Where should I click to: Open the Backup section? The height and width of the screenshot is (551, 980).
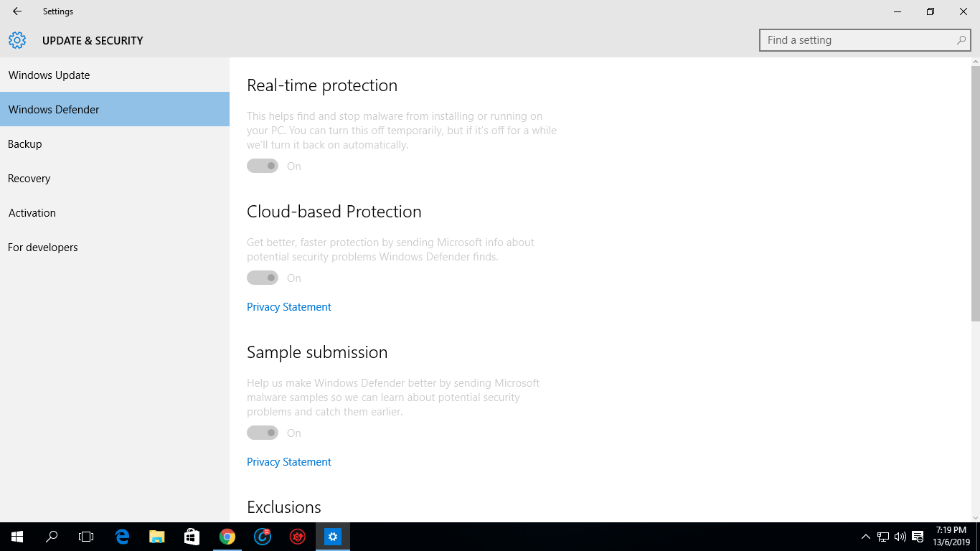point(115,143)
